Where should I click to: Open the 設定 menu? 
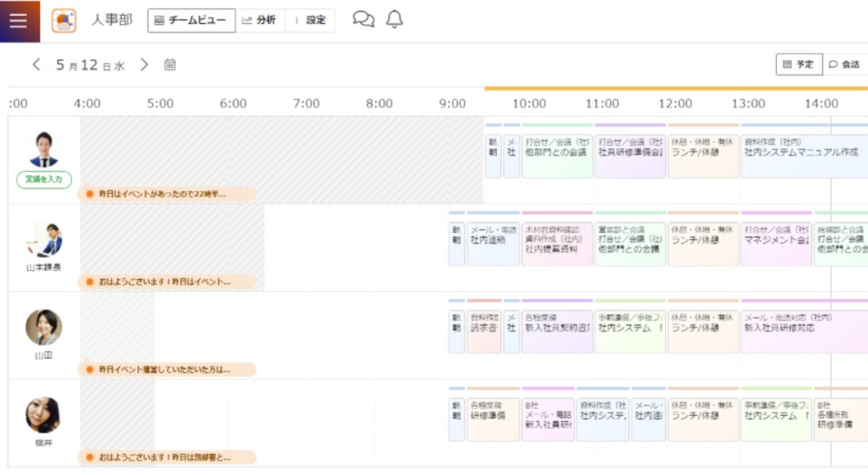tap(310, 20)
